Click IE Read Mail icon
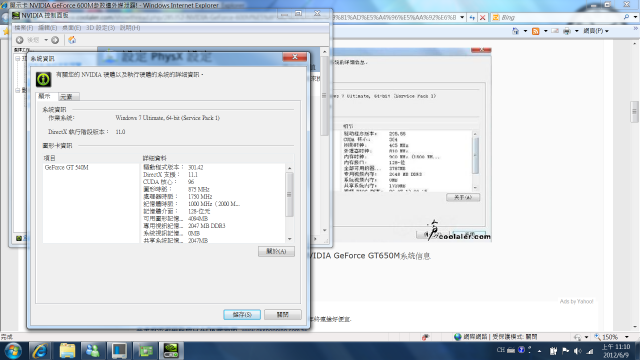Screen dimensions: 640x360 click(x=555, y=31)
